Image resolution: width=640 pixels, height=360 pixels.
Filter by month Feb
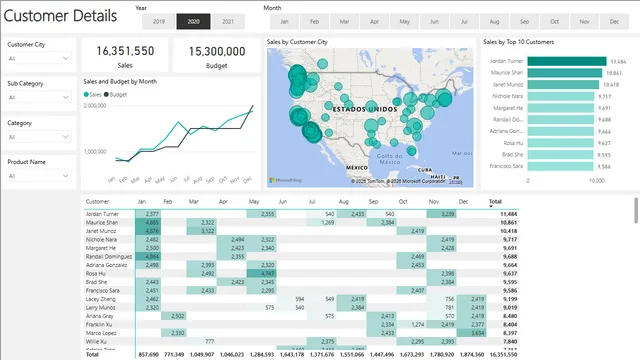[314, 22]
